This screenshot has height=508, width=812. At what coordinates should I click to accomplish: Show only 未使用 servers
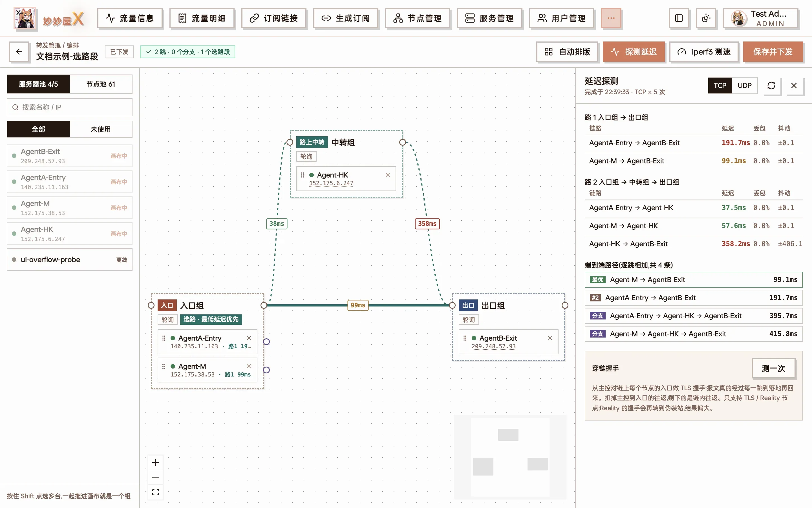pos(101,129)
